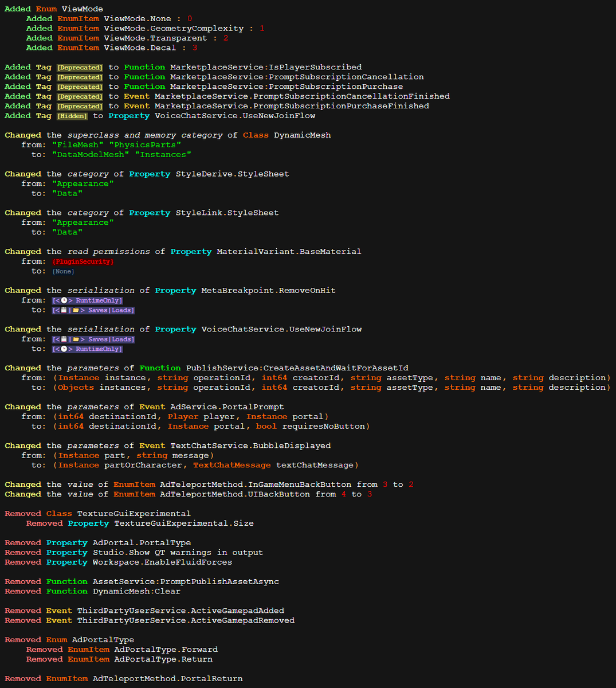Click the 'TextChatMessage' parameter type

232,466
